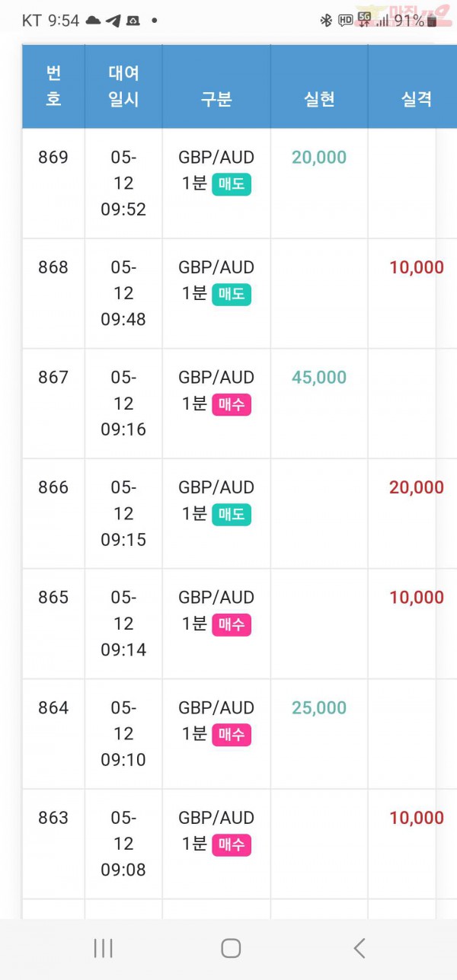Tap cloud notification icon in status bar
This screenshot has height=980, width=457.
tap(93, 21)
